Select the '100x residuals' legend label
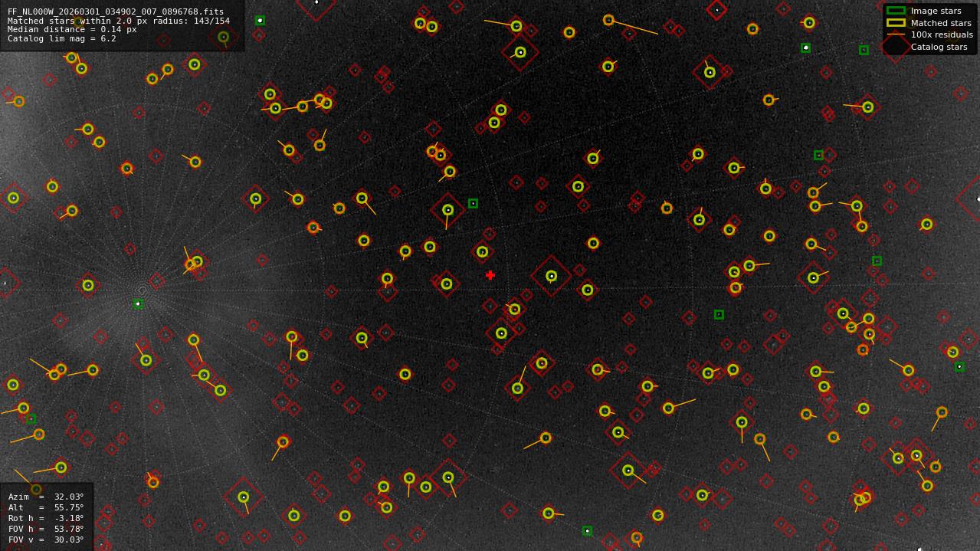 (942, 34)
